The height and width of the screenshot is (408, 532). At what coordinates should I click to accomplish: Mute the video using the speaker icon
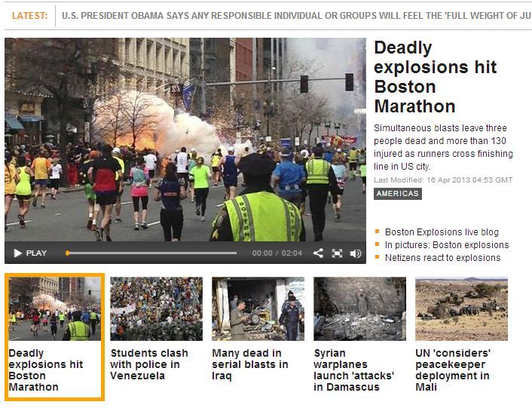click(x=355, y=253)
